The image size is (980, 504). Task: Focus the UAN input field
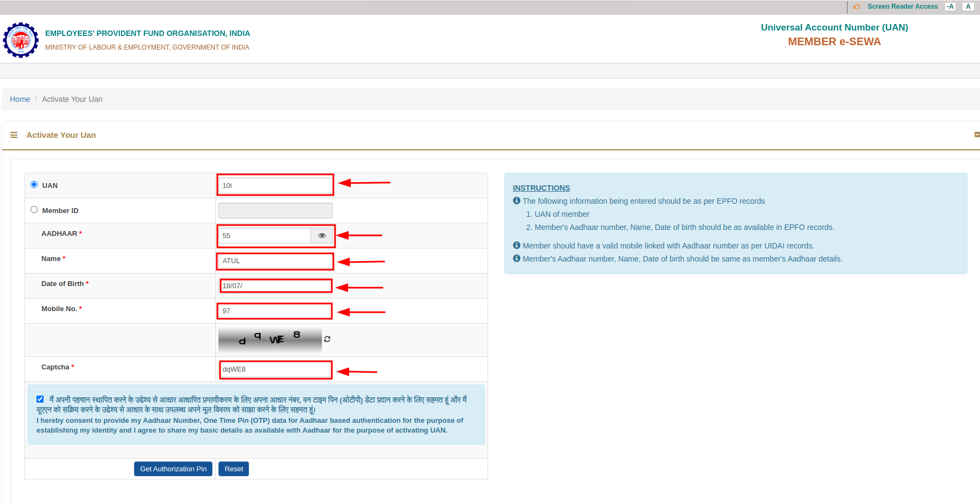point(276,186)
